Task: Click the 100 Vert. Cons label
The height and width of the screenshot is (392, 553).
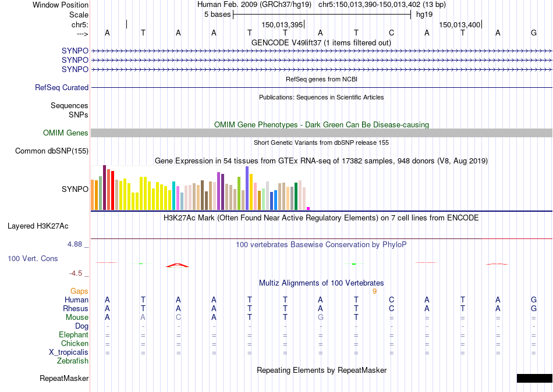Action: coord(33,258)
